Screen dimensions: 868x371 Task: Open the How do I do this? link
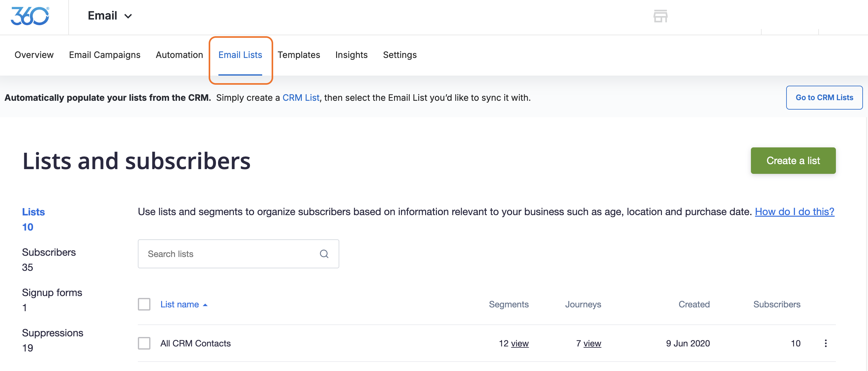[794, 211]
